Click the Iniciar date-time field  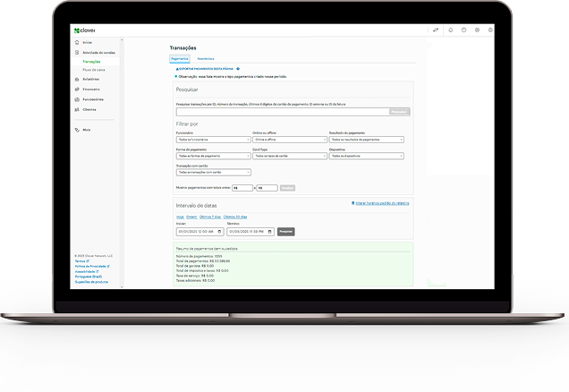tap(200, 232)
